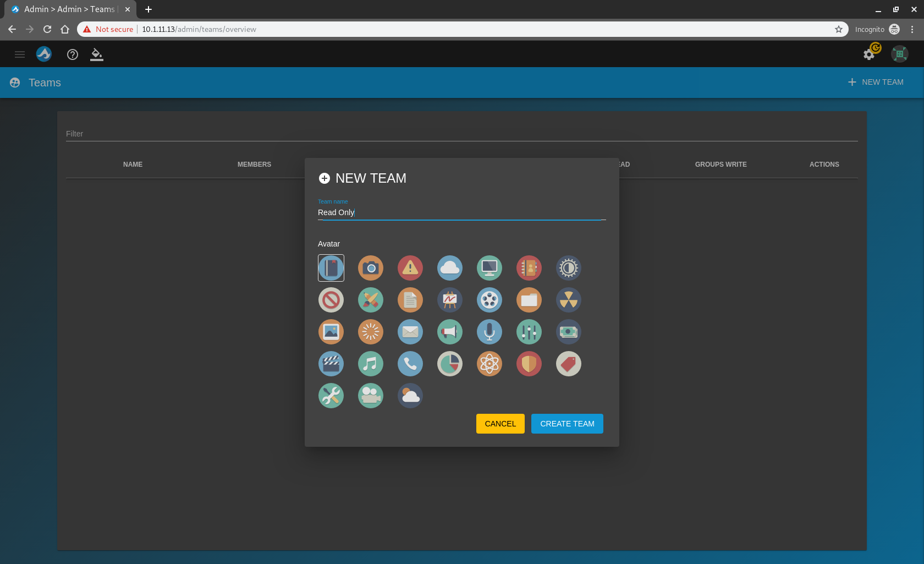Open the hamburger navigation menu

pyautogui.click(x=20, y=54)
